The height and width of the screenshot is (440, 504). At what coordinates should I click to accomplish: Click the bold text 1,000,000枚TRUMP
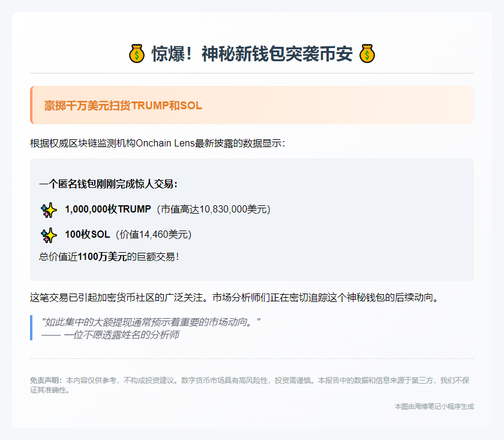(x=108, y=209)
